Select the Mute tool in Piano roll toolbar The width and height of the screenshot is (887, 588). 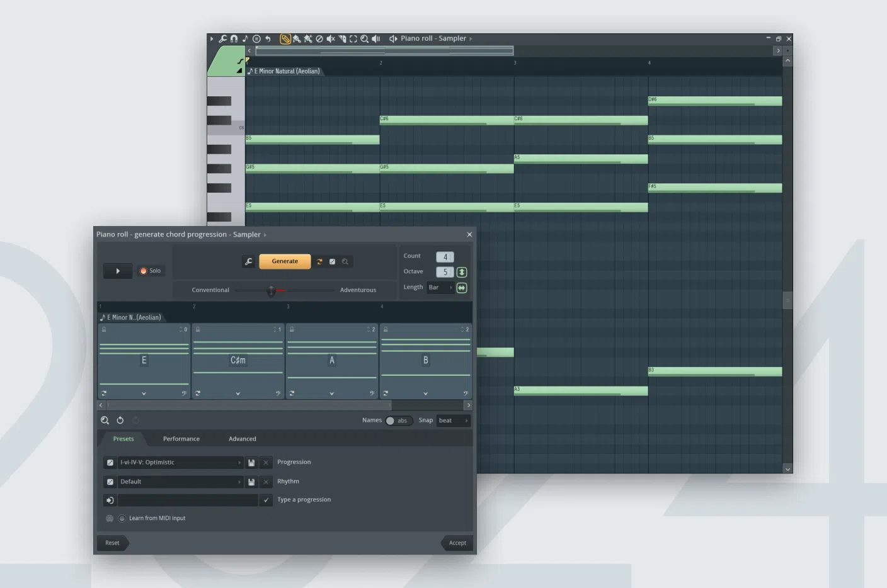[x=330, y=39]
